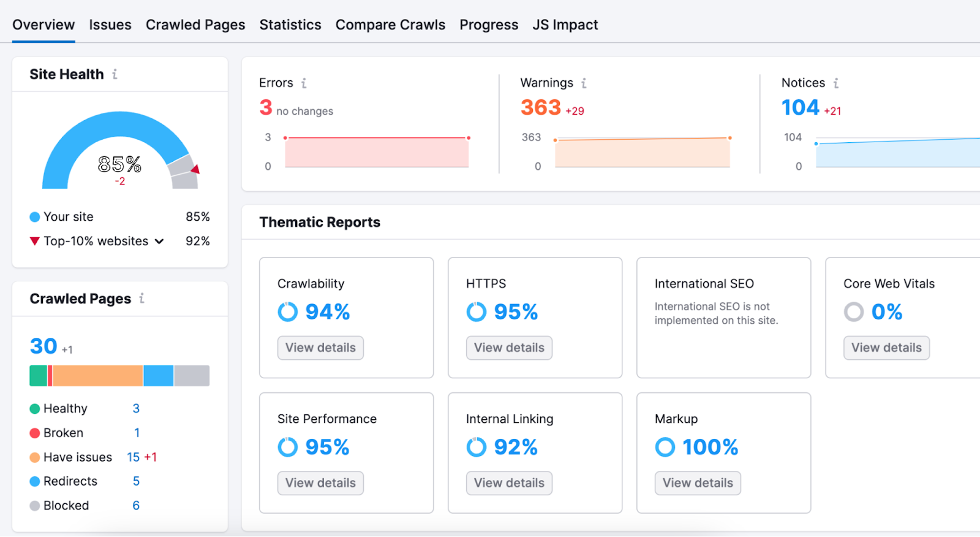Click the Warnings info icon
The image size is (980, 537).
584,83
